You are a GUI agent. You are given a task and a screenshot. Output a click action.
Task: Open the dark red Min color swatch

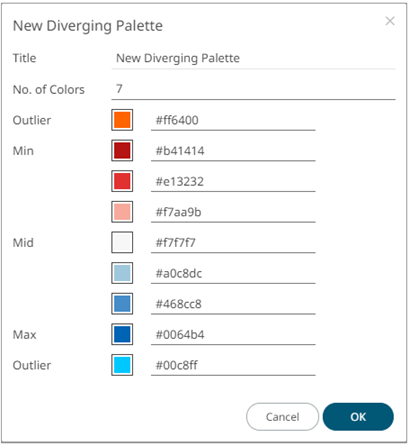[x=122, y=151]
